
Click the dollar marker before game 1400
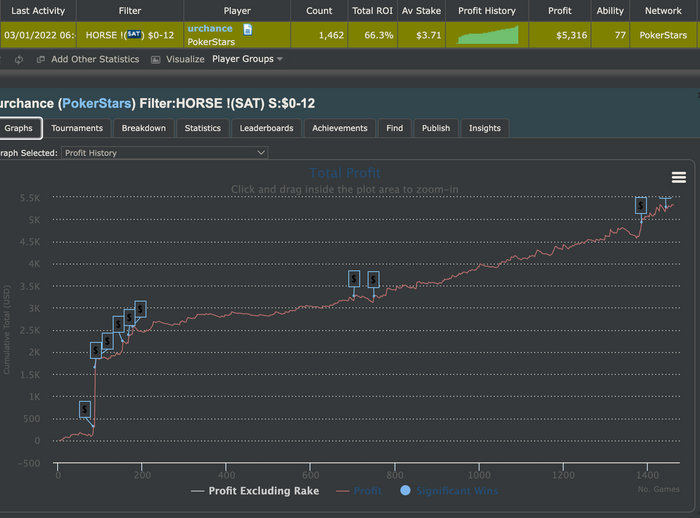point(641,205)
